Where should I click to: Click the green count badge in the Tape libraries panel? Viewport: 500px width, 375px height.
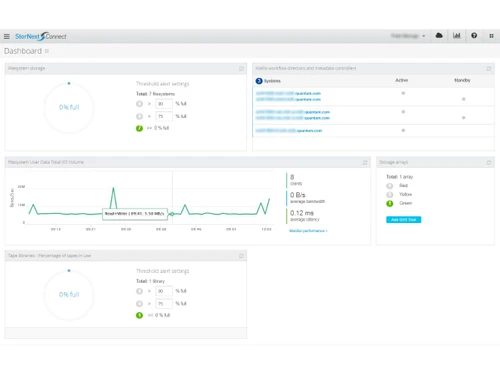(x=139, y=315)
